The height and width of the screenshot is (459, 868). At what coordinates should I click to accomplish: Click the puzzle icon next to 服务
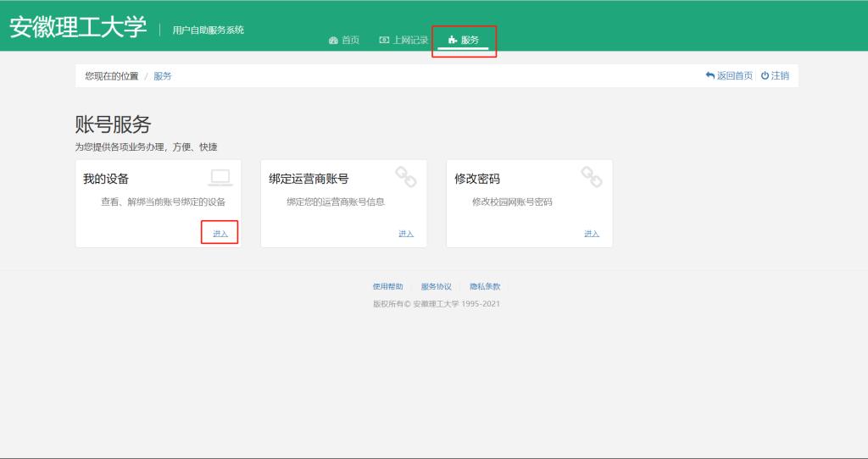coord(453,40)
